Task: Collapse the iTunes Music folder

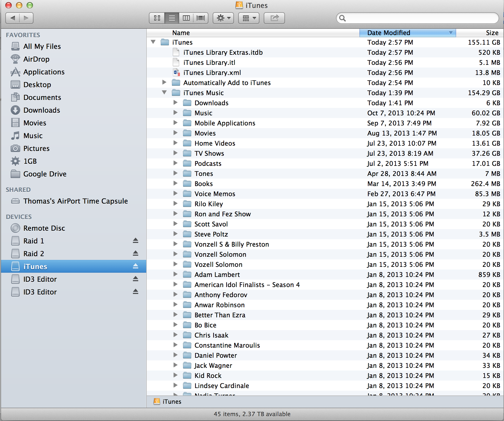Action: tap(164, 92)
